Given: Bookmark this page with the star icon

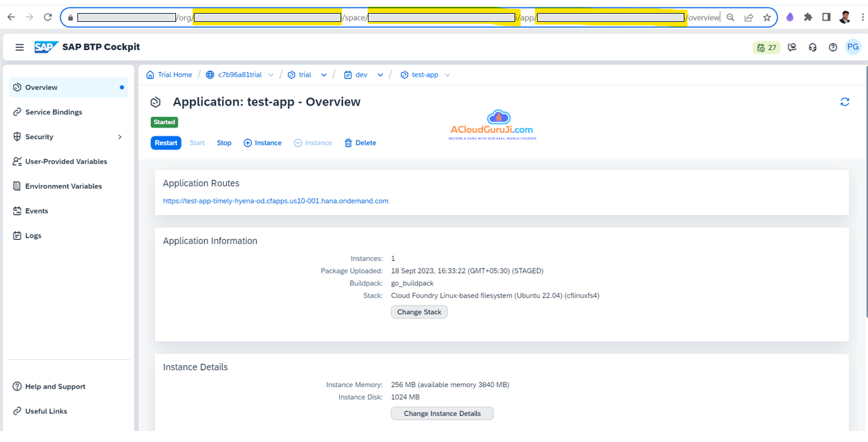Looking at the screenshot, I should (x=767, y=17).
